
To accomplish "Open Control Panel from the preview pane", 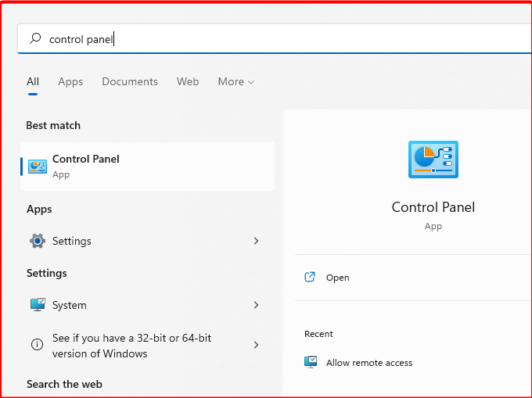I will tap(337, 278).
